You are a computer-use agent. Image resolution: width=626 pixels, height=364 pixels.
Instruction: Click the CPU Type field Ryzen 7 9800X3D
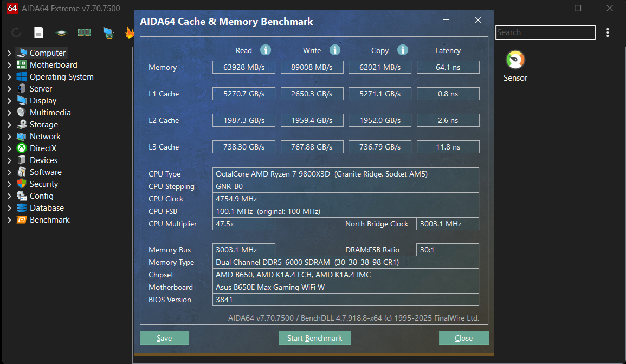[x=346, y=174]
